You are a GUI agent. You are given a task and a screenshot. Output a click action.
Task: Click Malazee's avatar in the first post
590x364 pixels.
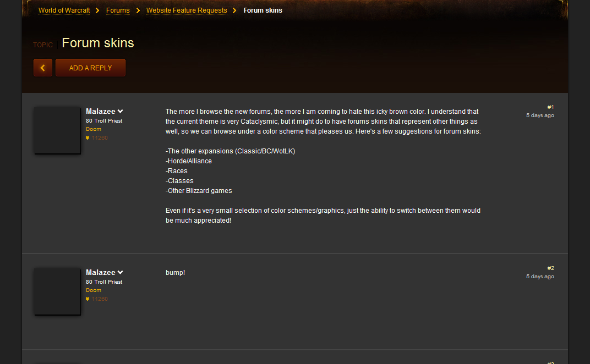click(x=57, y=130)
